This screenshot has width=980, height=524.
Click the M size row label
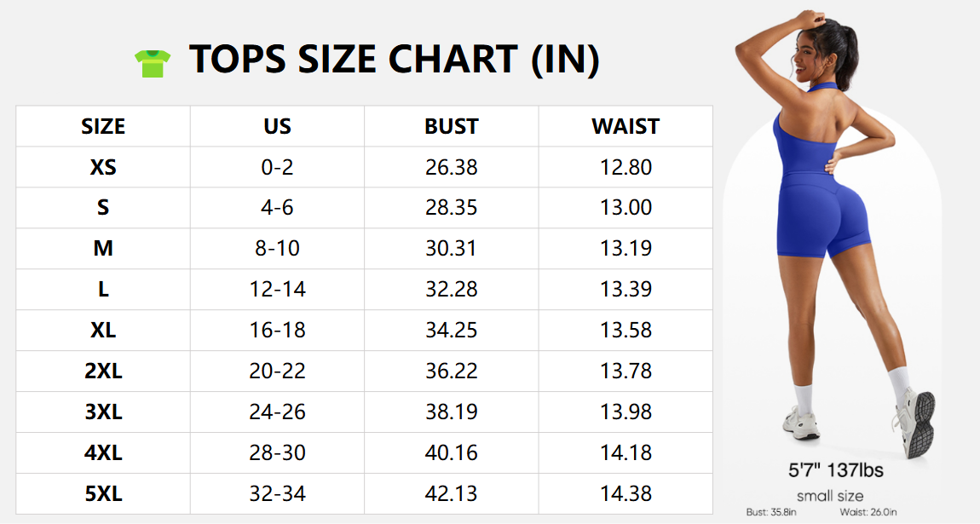tap(103, 249)
